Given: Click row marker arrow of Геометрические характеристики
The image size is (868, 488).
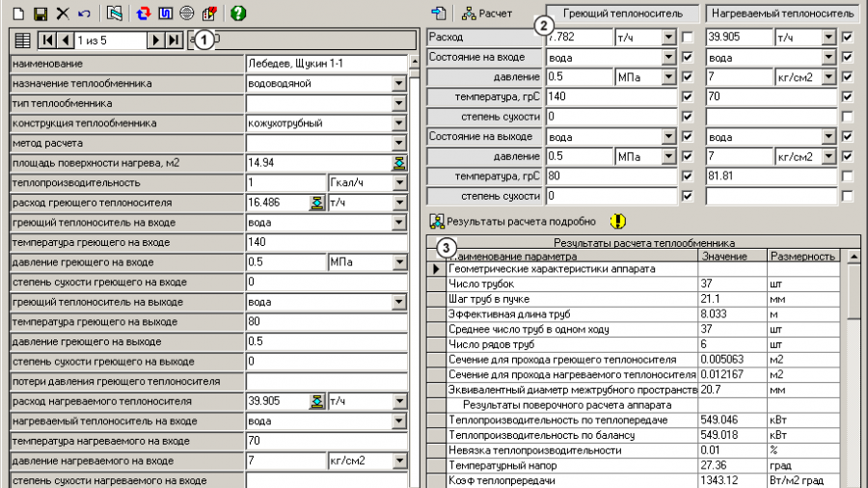Looking at the screenshot, I should tap(436, 269).
